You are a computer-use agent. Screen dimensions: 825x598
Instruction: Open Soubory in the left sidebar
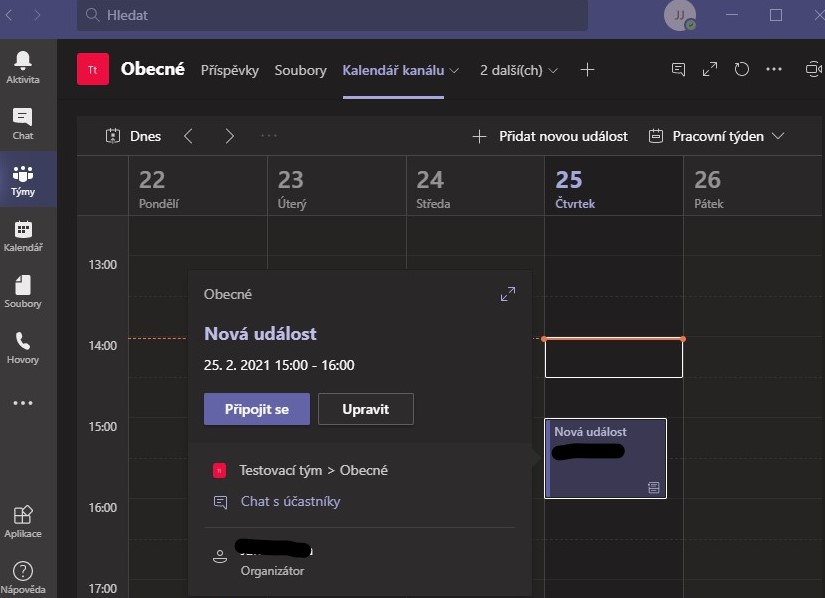(x=23, y=292)
